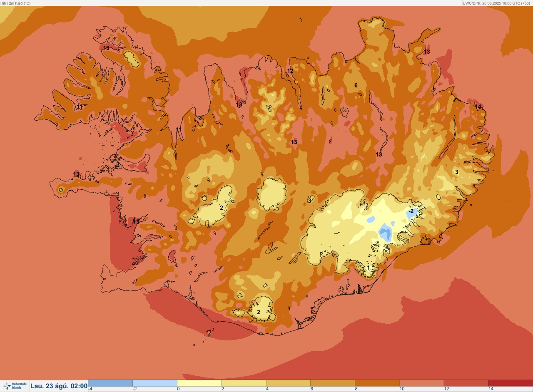Click the 11 label in the western Westfjords
The height and width of the screenshot is (392, 533).
(79, 107)
